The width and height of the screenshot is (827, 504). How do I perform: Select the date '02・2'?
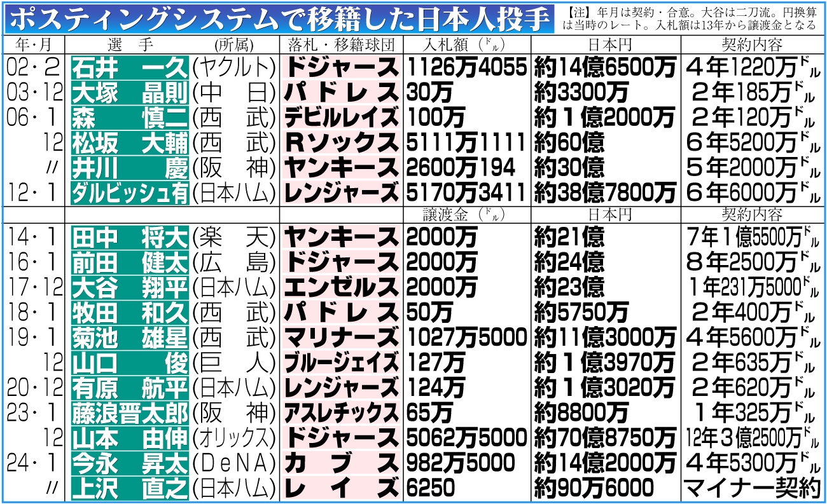[34, 69]
